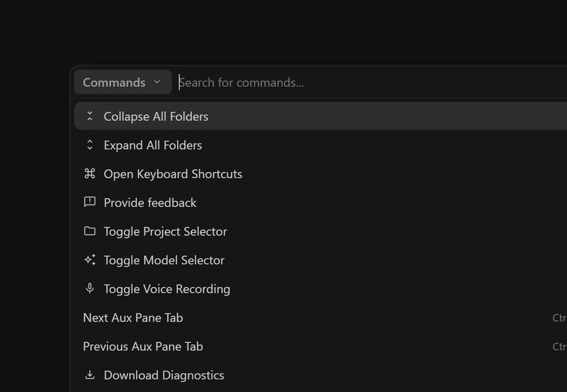Open the Commands mode dropdown
567x392 pixels.
[x=123, y=82]
